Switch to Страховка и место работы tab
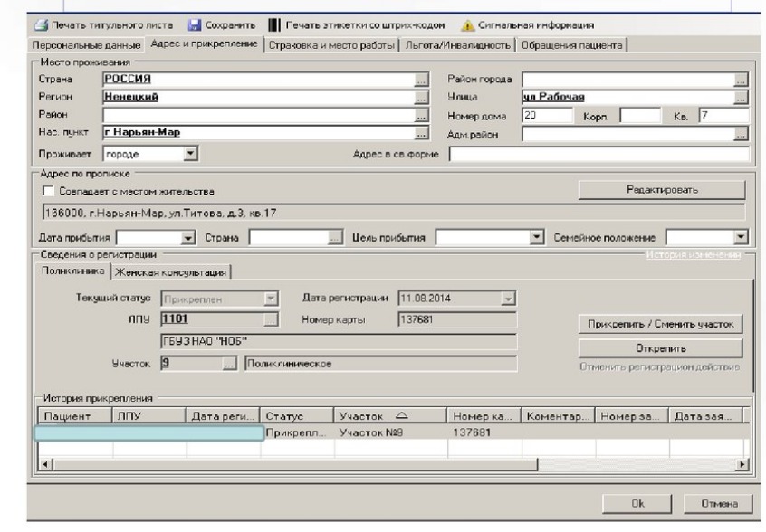 pyautogui.click(x=329, y=44)
